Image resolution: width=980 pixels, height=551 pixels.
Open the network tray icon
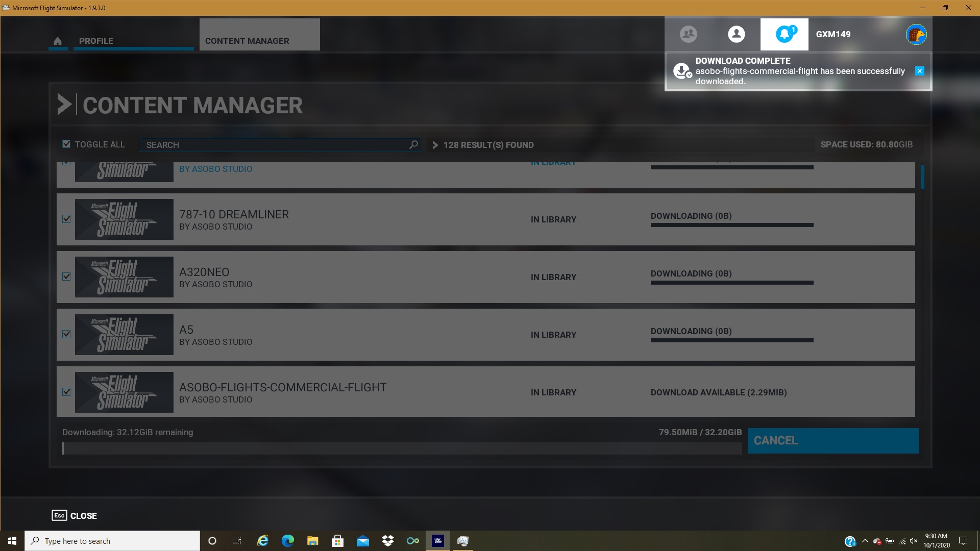point(902,541)
